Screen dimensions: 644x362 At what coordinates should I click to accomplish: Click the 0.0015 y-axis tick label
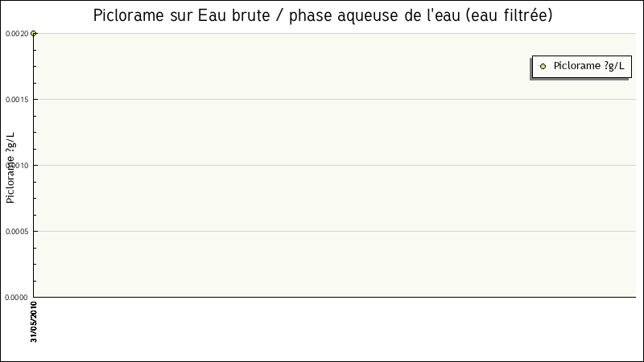tap(16, 99)
